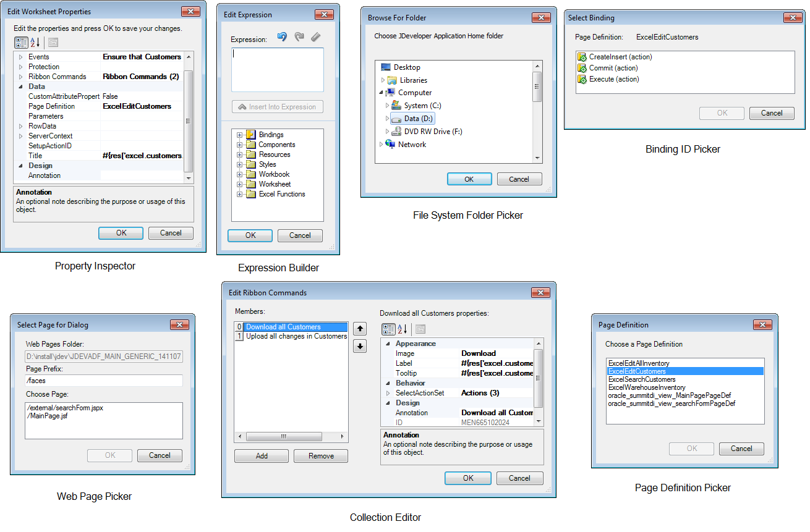The width and height of the screenshot is (810, 532).
Task: Select the DVD RW Drive (F:) icon
Action: [x=397, y=132]
